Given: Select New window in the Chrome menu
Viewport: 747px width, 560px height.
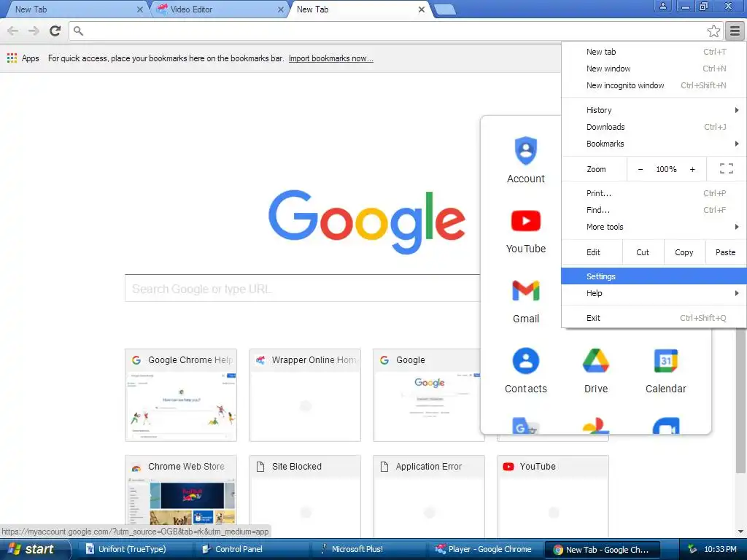Looking at the screenshot, I should coord(654,69).
